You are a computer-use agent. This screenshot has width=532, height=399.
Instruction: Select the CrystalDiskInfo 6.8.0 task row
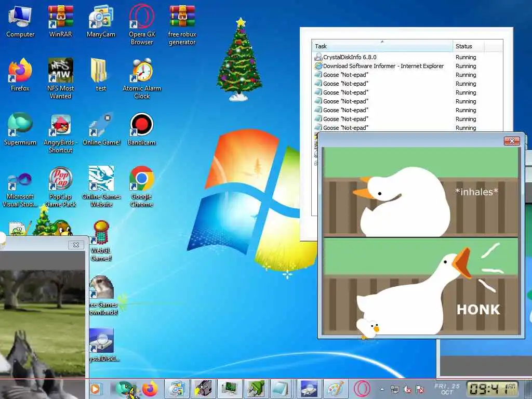(407, 57)
